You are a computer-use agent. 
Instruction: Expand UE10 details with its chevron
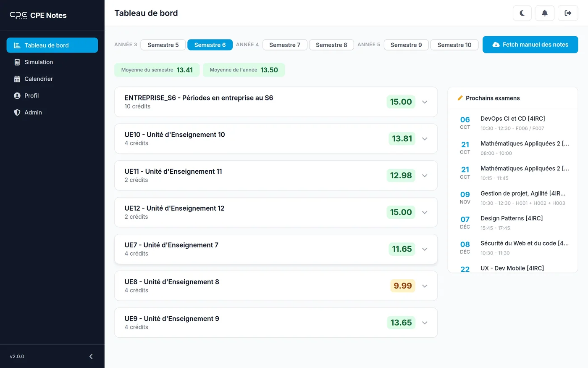[425, 139]
